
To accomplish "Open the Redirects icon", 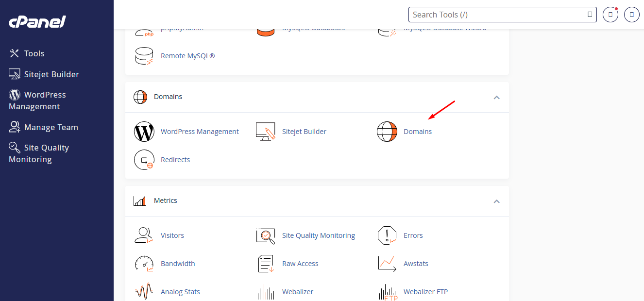I will (x=144, y=160).
